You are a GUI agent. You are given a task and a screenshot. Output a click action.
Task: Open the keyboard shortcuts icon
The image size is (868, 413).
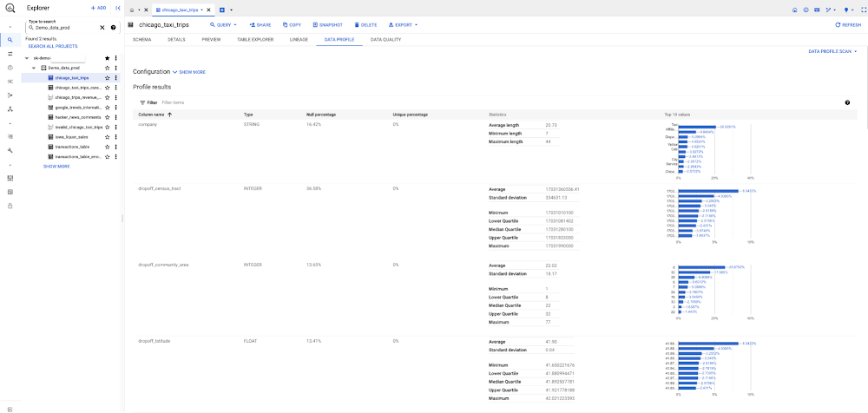click(817, 10)
